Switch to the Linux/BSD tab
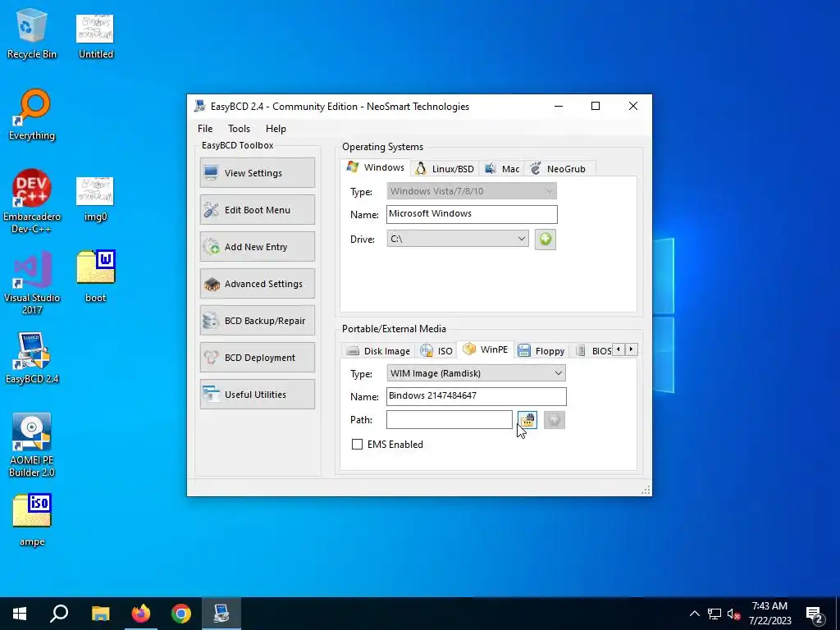Screen dimensions: 840x630 pyautogui.click(x=445, y=169)
